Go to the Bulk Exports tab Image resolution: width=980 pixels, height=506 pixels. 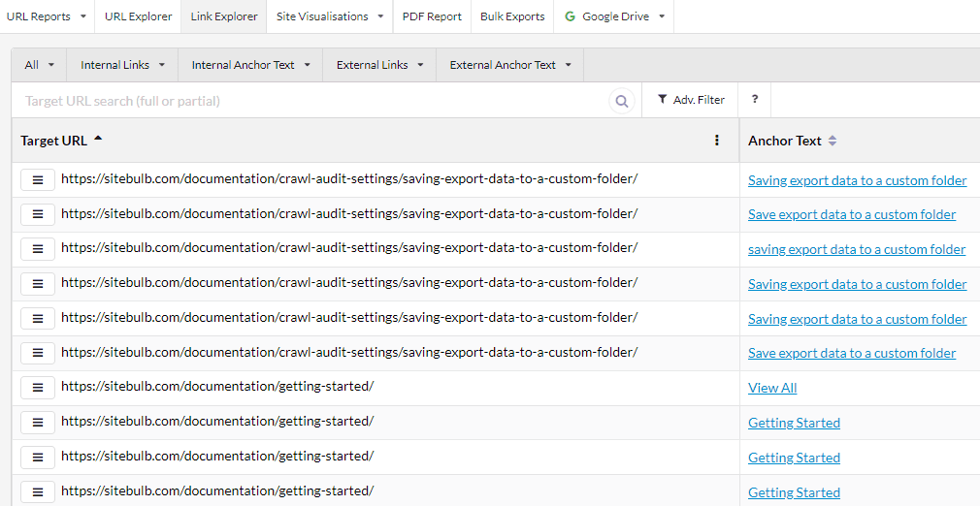click(x=512, y=16)
